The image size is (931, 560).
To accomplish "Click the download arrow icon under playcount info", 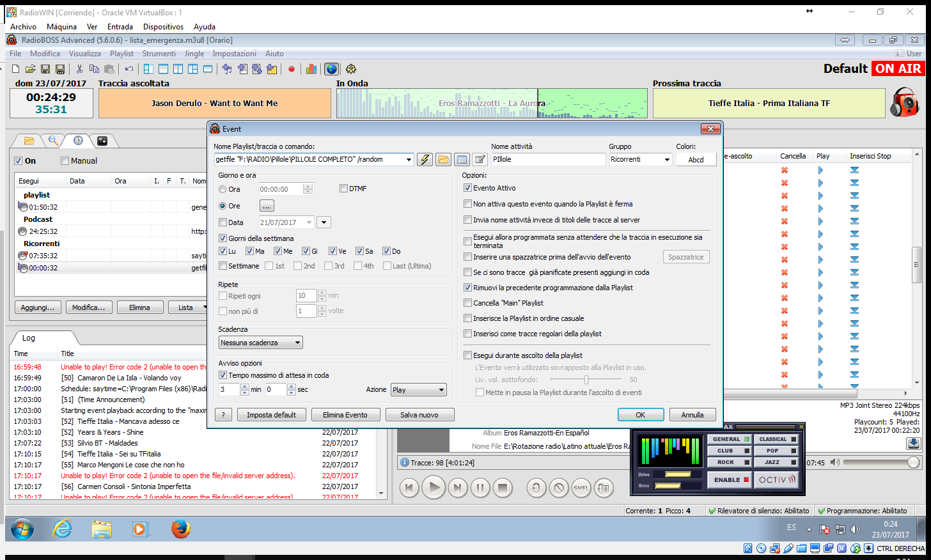I will click(913, 443).
